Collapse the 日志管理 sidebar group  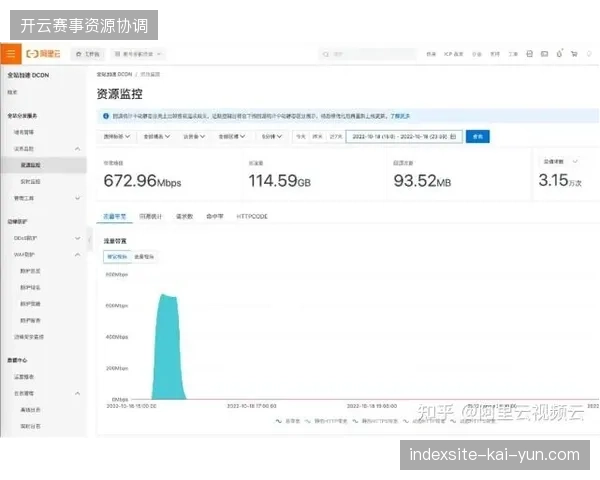[x=77, y=393]
